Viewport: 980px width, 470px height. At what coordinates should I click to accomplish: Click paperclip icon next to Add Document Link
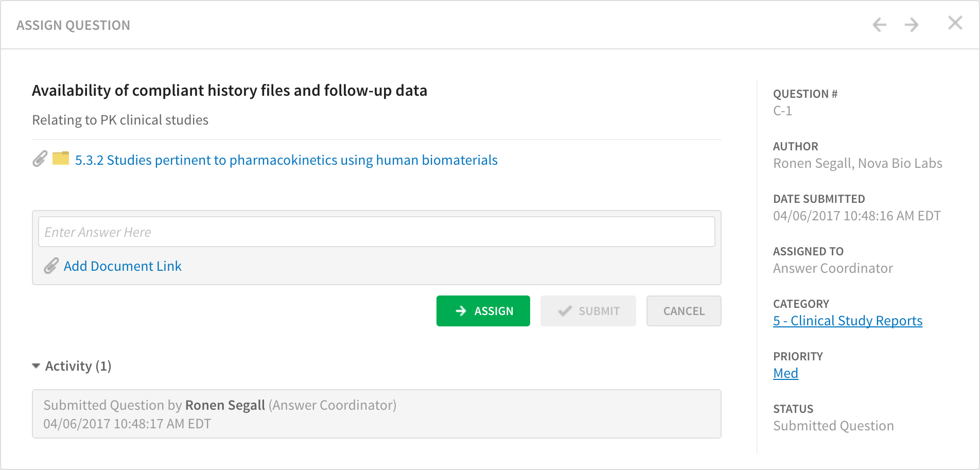click(x=51, y=266)
